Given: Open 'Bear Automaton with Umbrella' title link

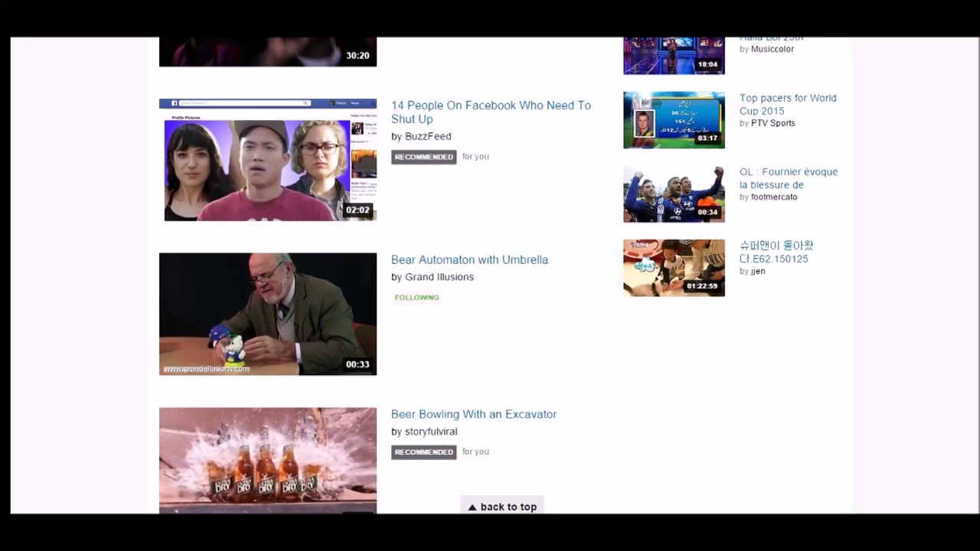Looking at the screenshot, I should 469,260.
